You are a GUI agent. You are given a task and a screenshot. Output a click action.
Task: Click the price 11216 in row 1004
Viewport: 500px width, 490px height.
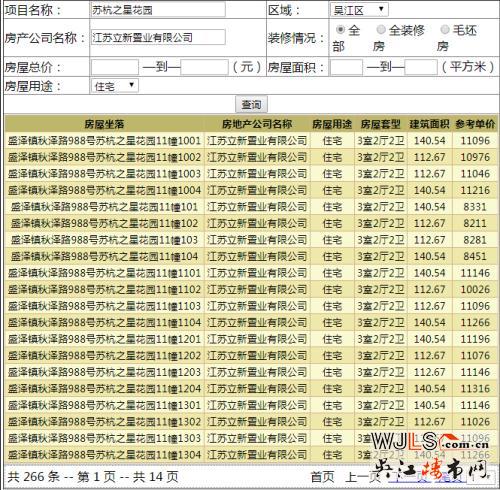pyautogui.click(x=475, y=190)
